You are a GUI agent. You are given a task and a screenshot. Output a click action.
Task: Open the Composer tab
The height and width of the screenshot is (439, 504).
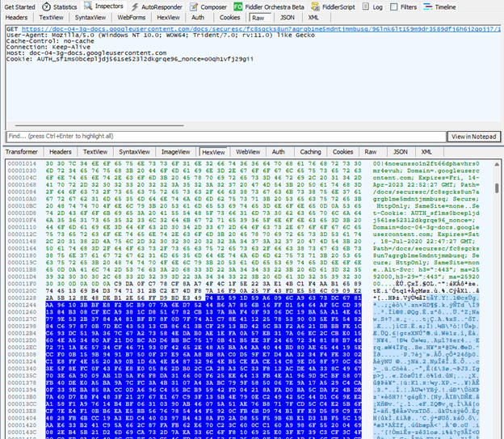[x=209, y=6]
